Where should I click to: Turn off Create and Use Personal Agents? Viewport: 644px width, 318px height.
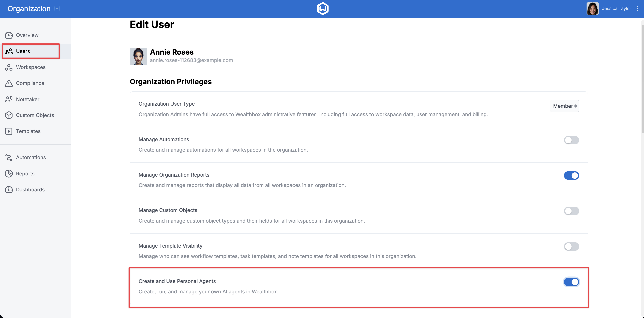pyautogui.click(x=571, y=282)
